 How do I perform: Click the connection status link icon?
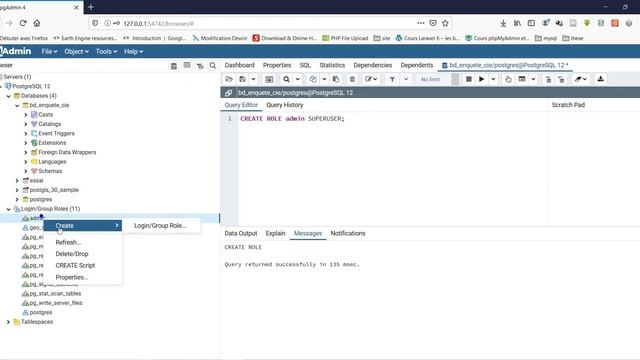coord(229,93)
